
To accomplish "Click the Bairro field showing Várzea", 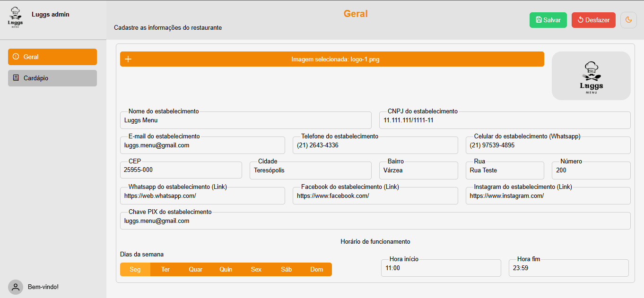I will [418, 170].
